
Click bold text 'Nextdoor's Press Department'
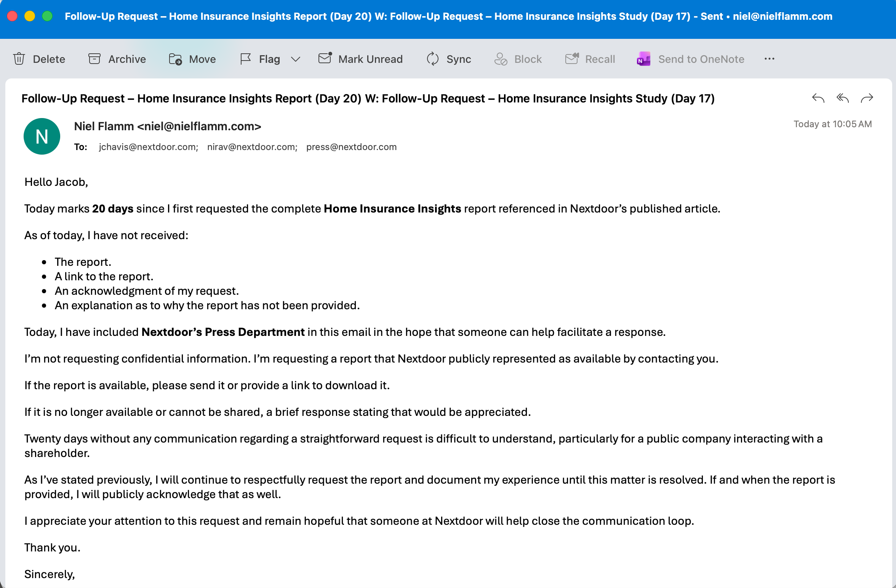pyautogui.click(x=223, y=332)
